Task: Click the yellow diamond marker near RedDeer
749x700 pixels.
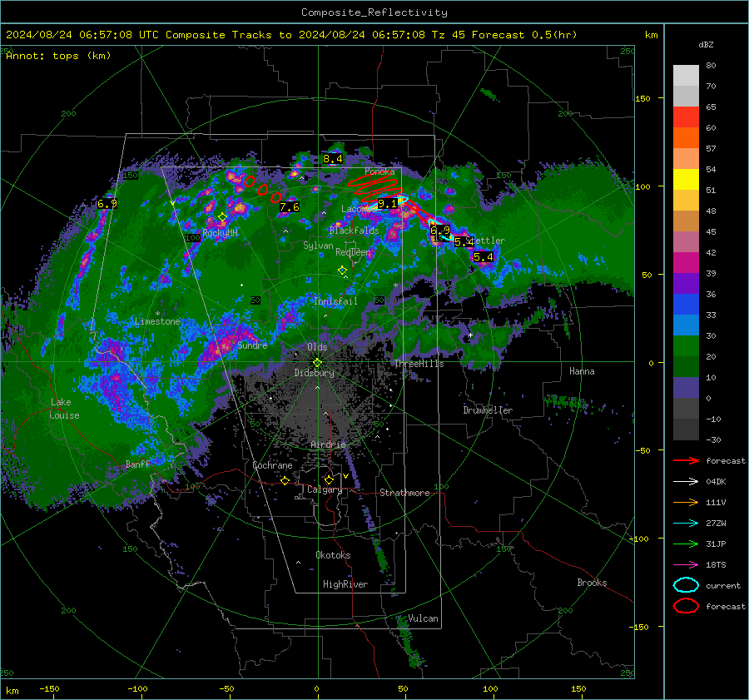Action: [342, 271]
